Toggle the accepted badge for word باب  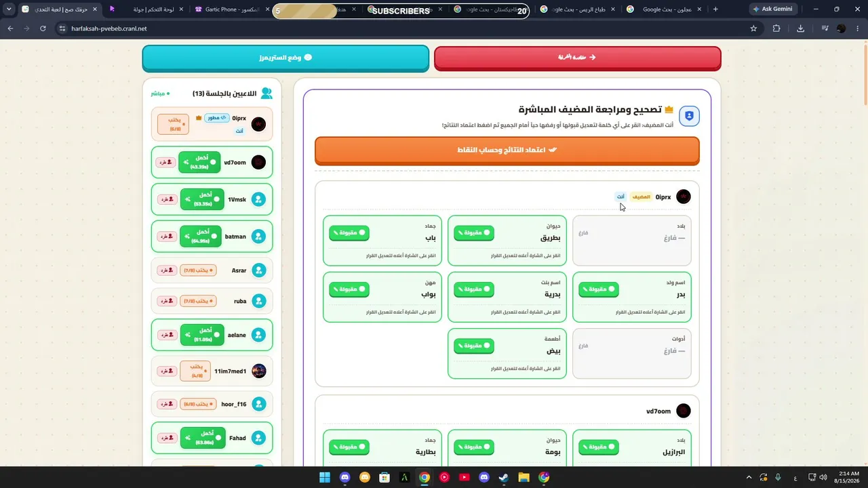pos(349,233)
